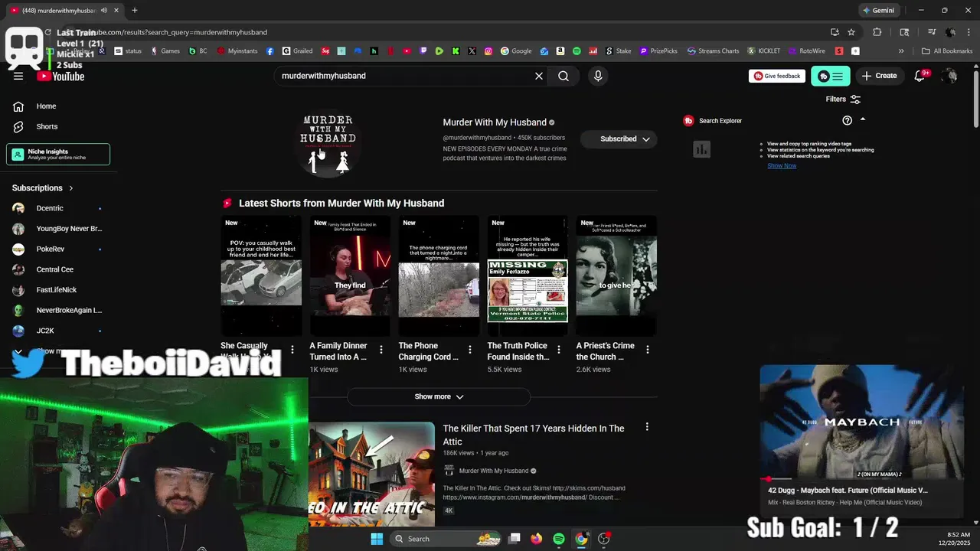Open the priest's crime short thumbnail
Screen dimensions: 980x551
point(616,275)
